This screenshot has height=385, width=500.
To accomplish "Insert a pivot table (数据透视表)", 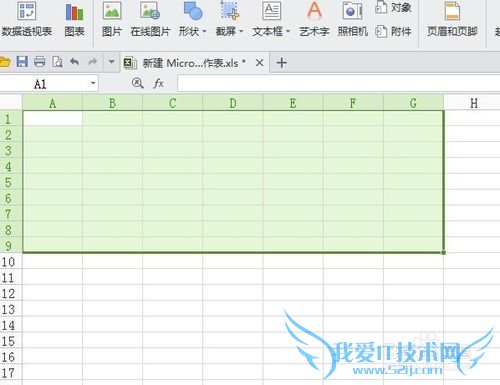I will click(x=27, y=19).
